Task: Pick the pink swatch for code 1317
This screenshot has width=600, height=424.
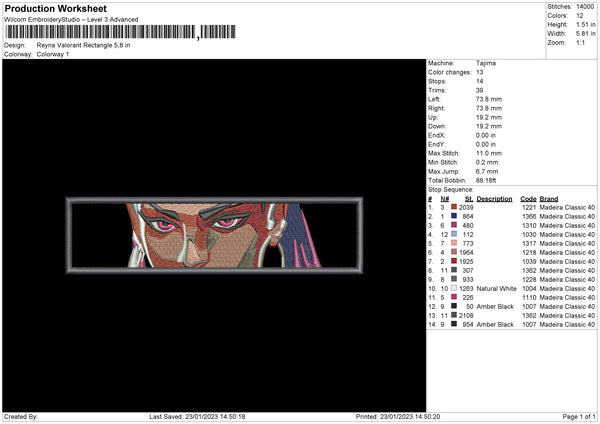Action: tap(454, 243)
